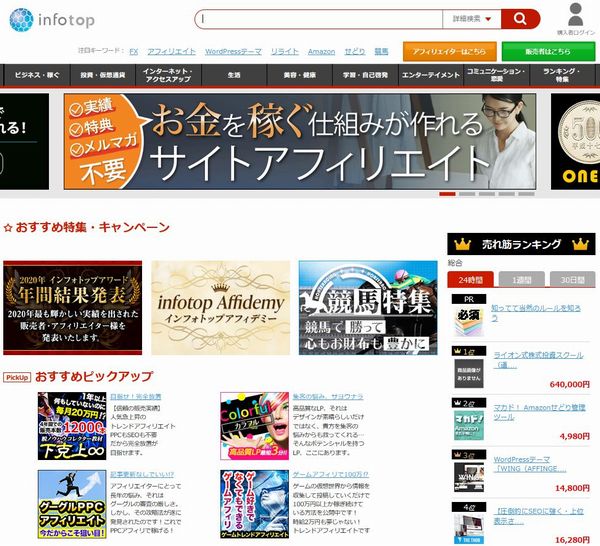Click the WING rank 3 thumbnail
The image size is (600, 546).
pos(469,477)
